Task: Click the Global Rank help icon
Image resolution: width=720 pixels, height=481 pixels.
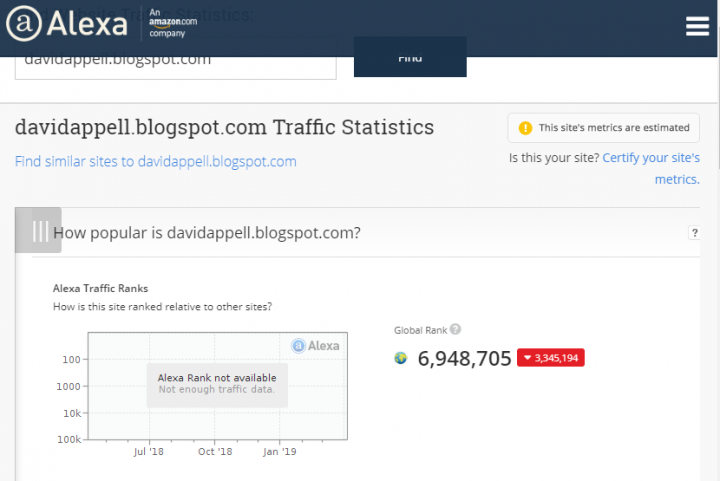Action: (455, 329)
